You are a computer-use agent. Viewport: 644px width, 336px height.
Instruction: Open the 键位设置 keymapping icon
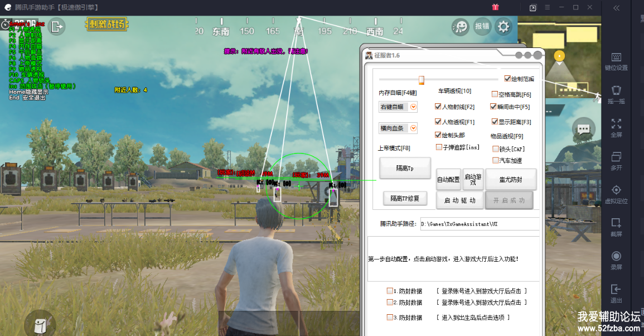616,61
